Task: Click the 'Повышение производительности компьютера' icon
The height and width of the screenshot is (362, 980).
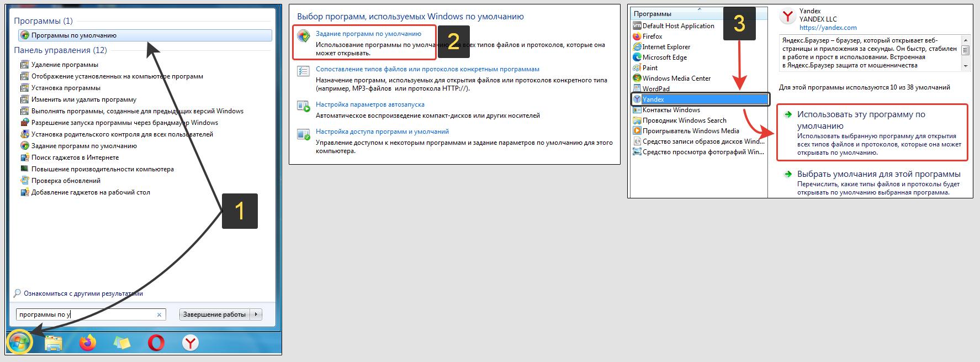Action: (24, 169)
